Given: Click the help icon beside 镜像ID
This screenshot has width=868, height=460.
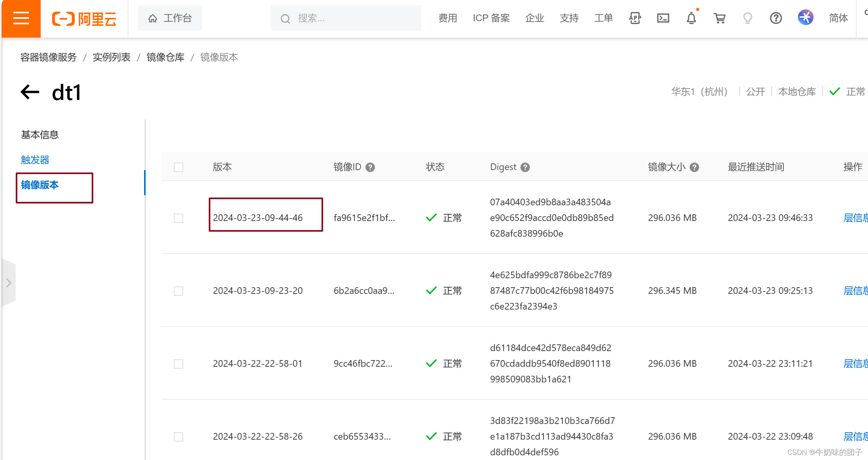Looking at the screenshot, I should point(370,167).
